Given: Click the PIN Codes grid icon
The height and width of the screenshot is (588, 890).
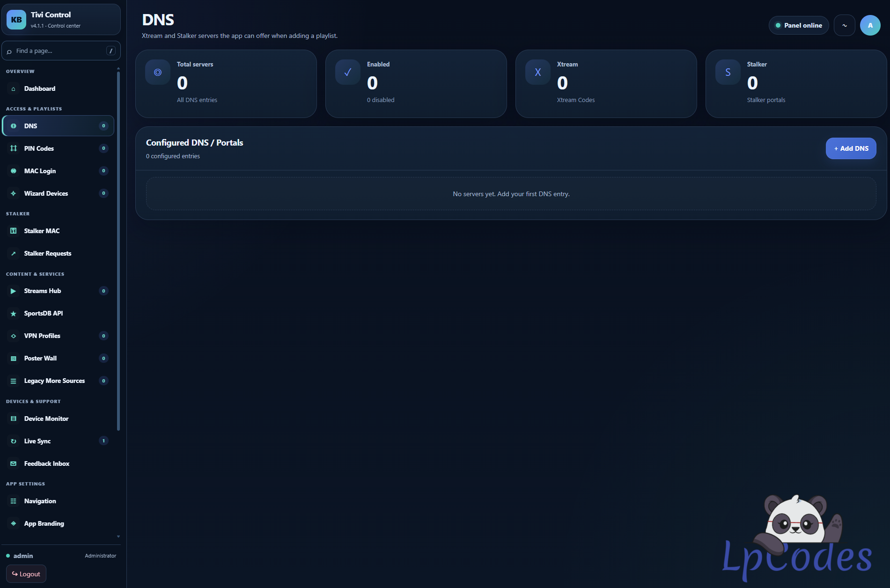Looking at the screenshot, I should 14,148.
